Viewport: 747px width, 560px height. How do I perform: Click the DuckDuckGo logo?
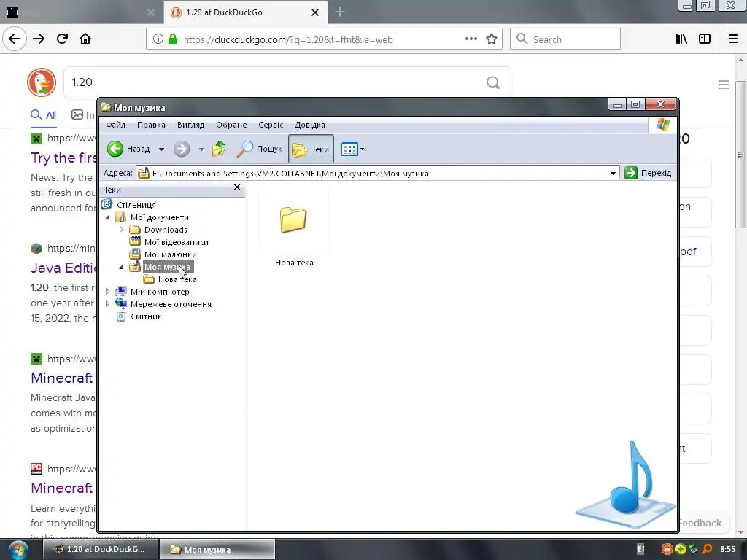tap(42, 82)
